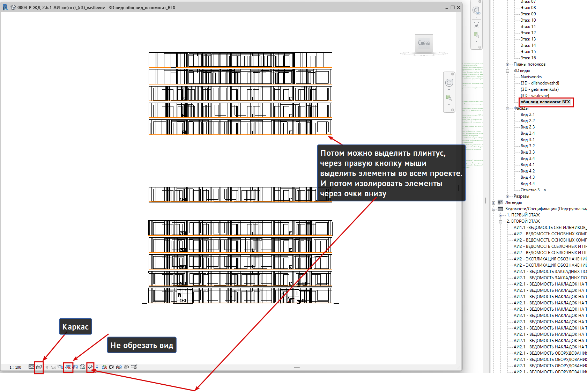Open customize options of the 2D navigation bar

click(x=480, y=47)
